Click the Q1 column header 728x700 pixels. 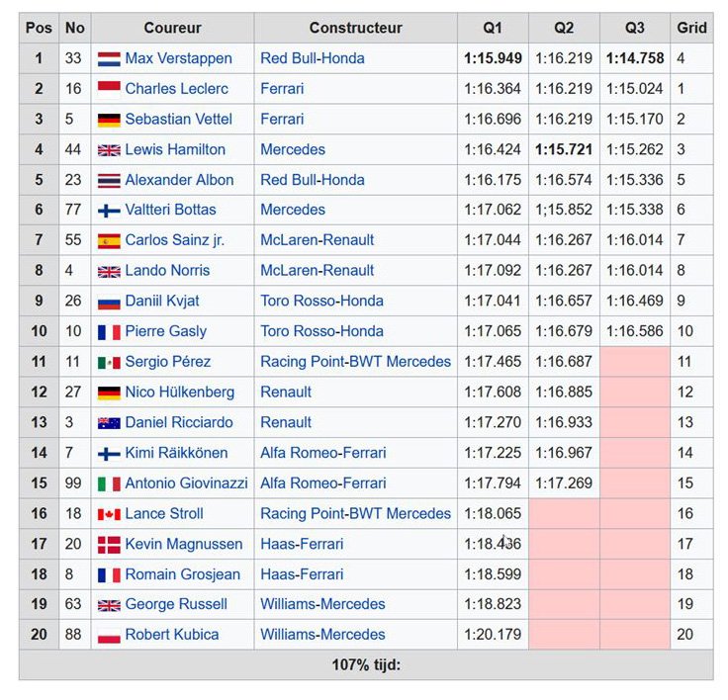493,28
